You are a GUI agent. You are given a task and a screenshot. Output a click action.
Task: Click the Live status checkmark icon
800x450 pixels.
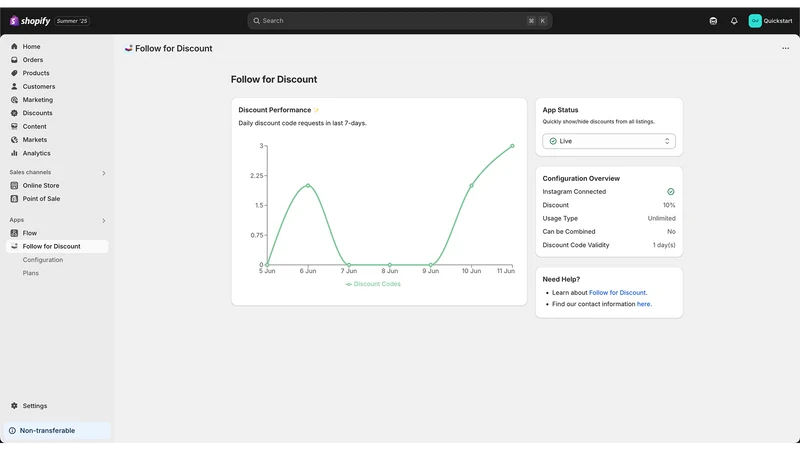(x=553, y=141)
